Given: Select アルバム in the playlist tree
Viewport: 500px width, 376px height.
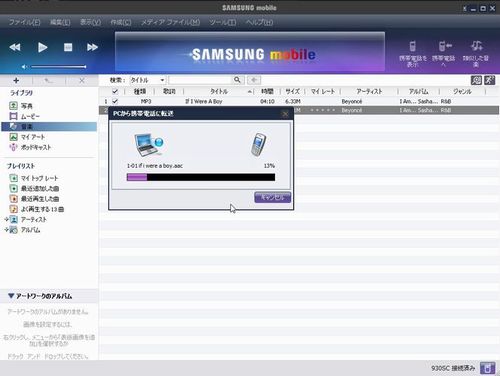Looking at the screenshot, I should click(x=30, y=230).
